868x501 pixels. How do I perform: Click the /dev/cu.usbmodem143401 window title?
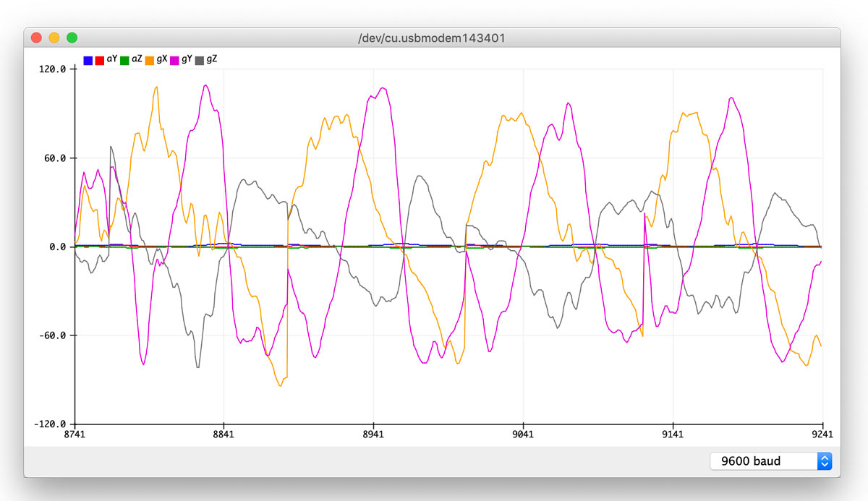[432, 38]
